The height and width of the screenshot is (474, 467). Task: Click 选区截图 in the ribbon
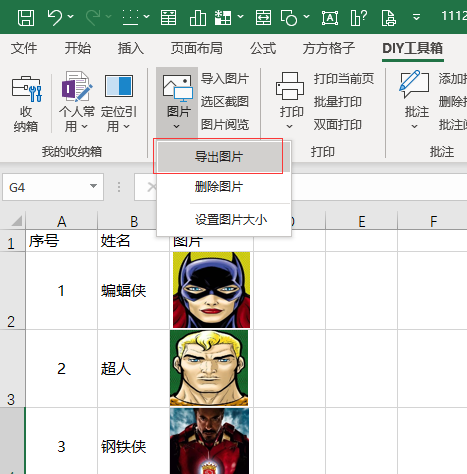pos(225,102)
